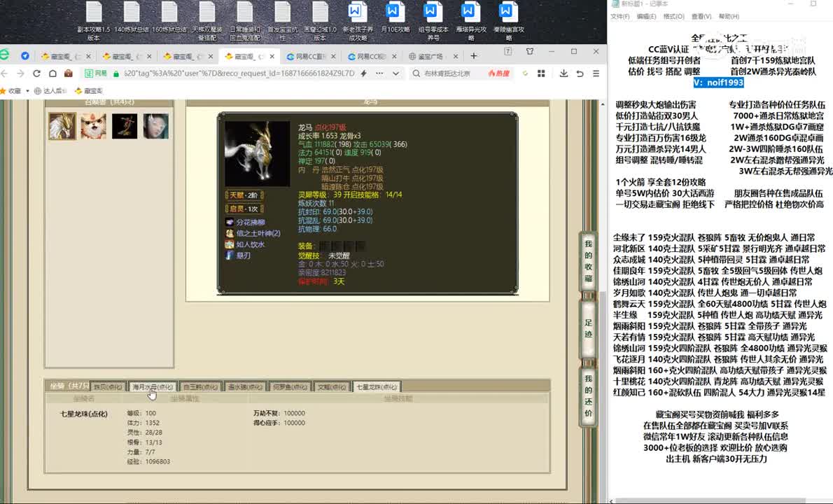
Task: Select the orange fox pet thumbnail
Action: pyautogui.click(x=94, y=126)
